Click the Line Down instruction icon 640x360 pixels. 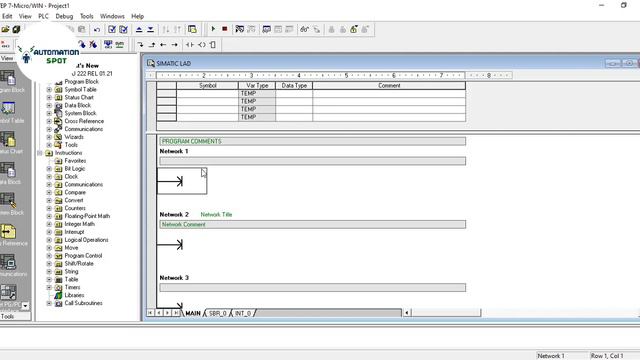point(140,45)
